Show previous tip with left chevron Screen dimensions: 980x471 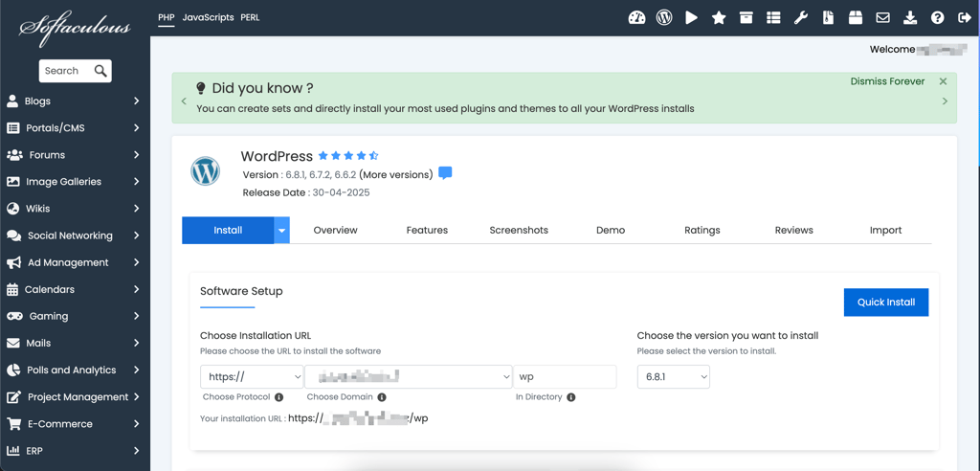[x=184, y=101]
